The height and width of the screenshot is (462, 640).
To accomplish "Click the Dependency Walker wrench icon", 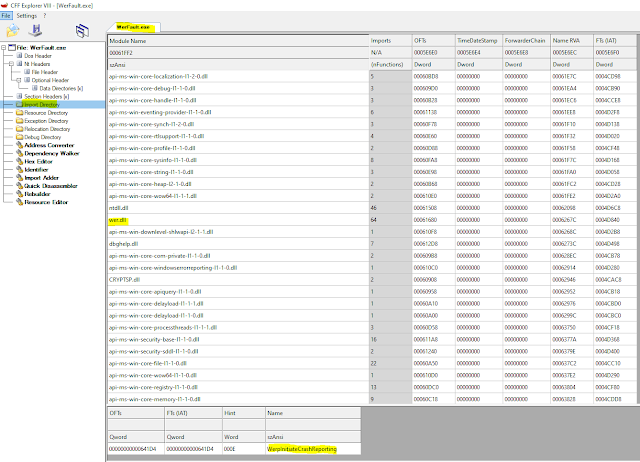I will click(19, 153).
